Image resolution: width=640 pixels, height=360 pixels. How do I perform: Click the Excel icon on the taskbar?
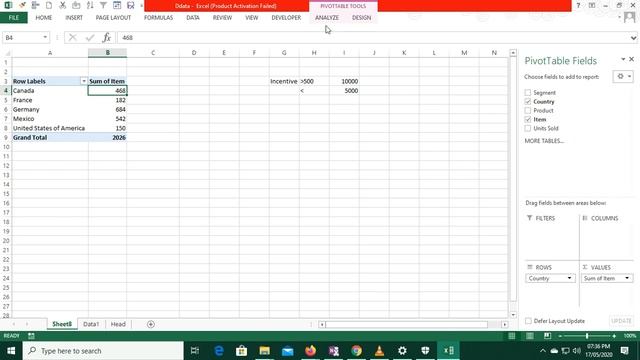pyautogui.click(x=448, y=351)
